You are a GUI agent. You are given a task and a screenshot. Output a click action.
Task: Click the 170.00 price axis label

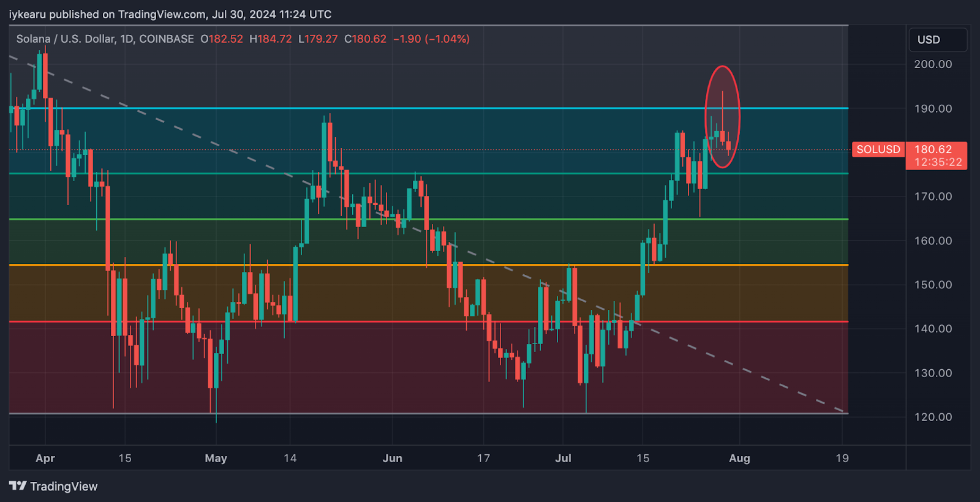[933, 197]
